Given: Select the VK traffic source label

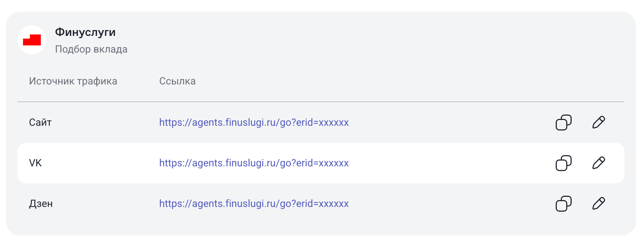Looking at the screenshot, I should pyautogui.click(x=35, y=163).
